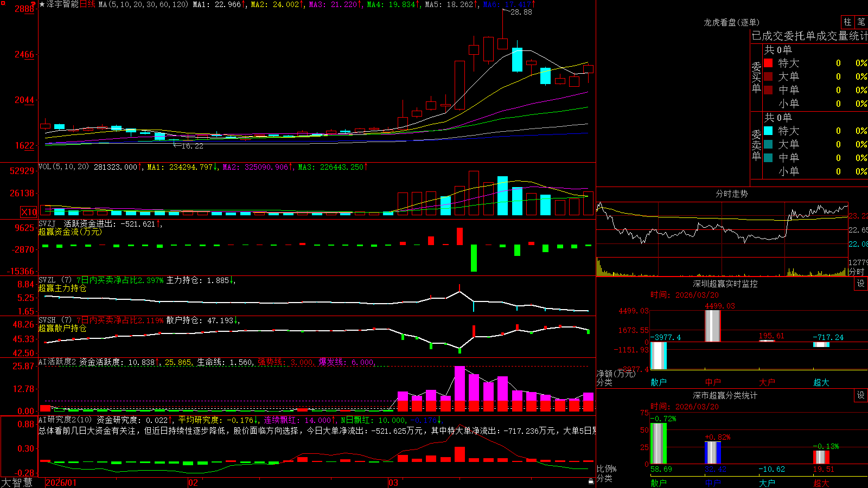This screenshot has height=488, width=868.
Task: Click the 强势线: 3.000 label
Action: [x=285, y=362]
